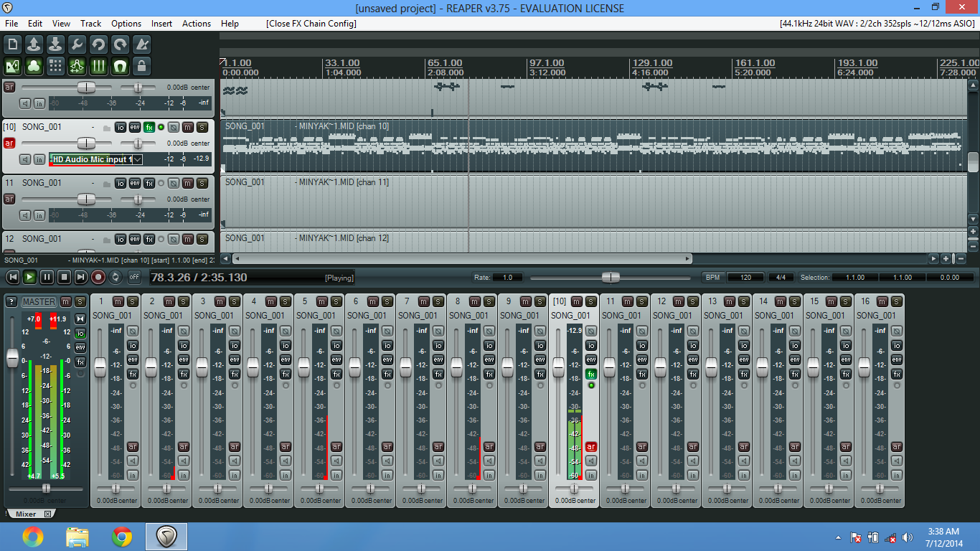Screen dimensions: 980x551
Task: Open the in button on track 11 panel
Action: pyautogui.click(x=39, y=215)
